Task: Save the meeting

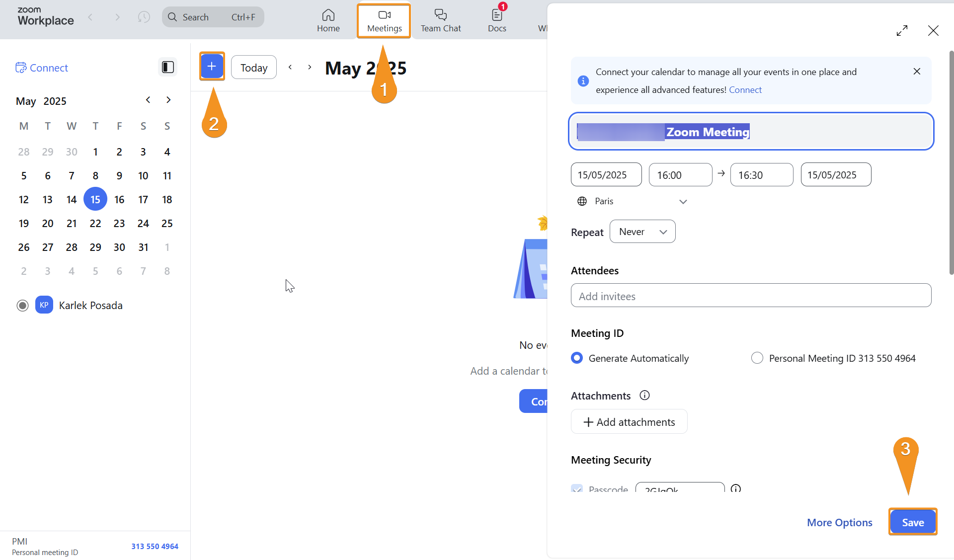Action: point(913,522)
